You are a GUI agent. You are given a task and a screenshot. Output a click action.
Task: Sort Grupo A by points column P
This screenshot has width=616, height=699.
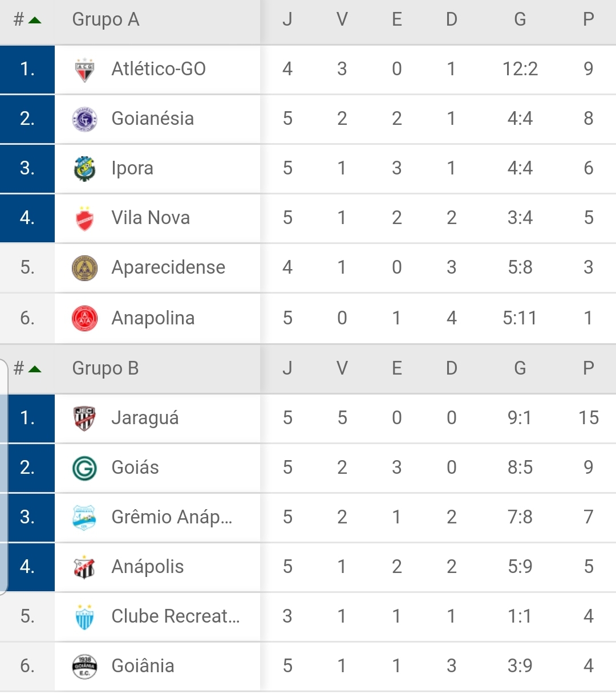(589, 19)
